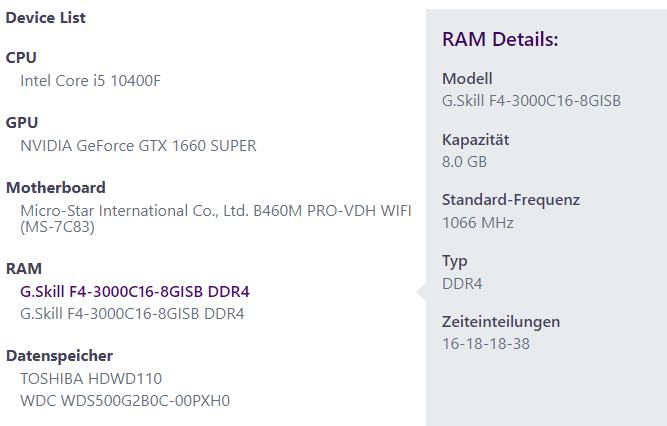Screen dimensions: 667x426
Task: Click the Device List heading
Action: coord(46,17)
